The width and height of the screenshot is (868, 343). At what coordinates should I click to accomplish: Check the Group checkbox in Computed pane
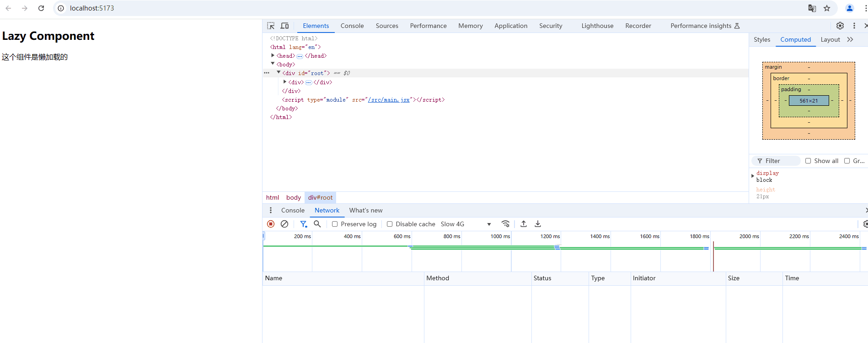[847, 161]
